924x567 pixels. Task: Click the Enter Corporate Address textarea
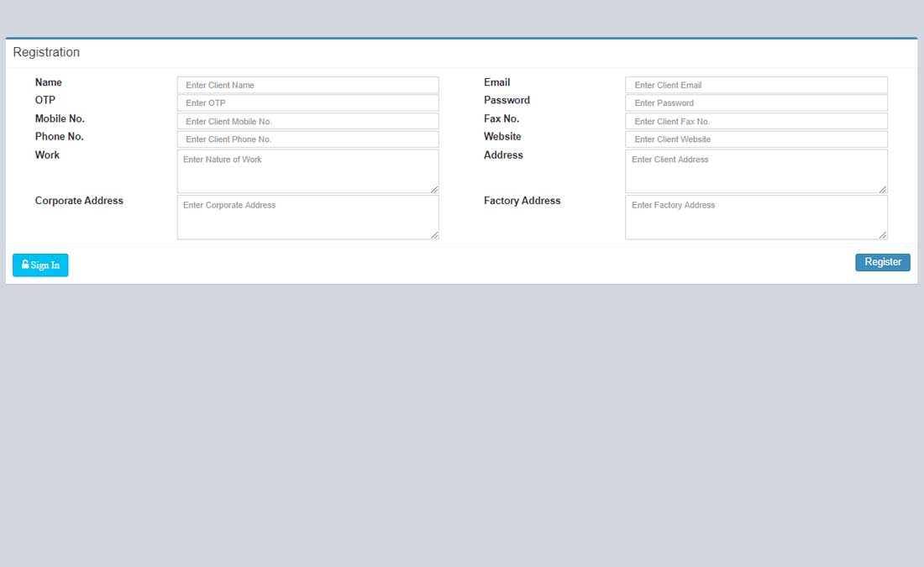pyautogui.click(x=307, y=217)
